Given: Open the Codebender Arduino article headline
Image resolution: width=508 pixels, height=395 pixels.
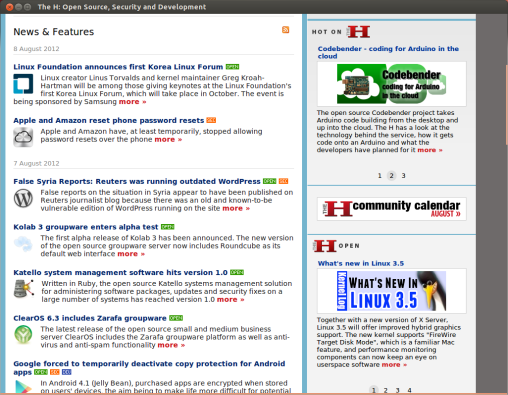Looking at the screenshot, I should point(388,52).
